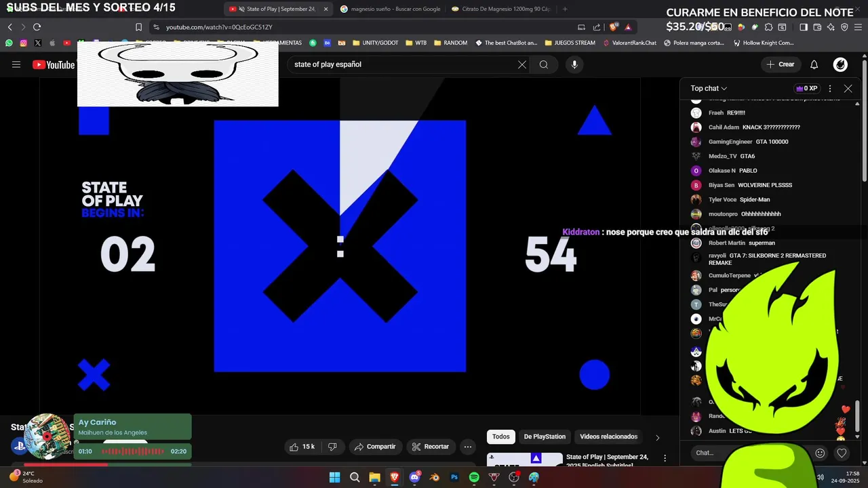Open the Crear menu
The width and height of the screenshot is (868, 488).
pyautogui.click(x=780, y=64)
